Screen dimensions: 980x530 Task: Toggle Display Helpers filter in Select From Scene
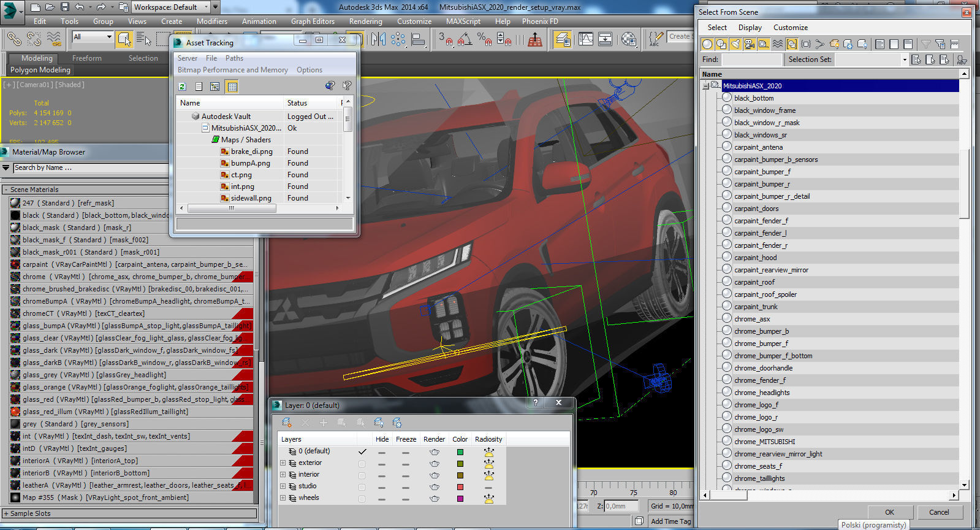coord(764,44)
